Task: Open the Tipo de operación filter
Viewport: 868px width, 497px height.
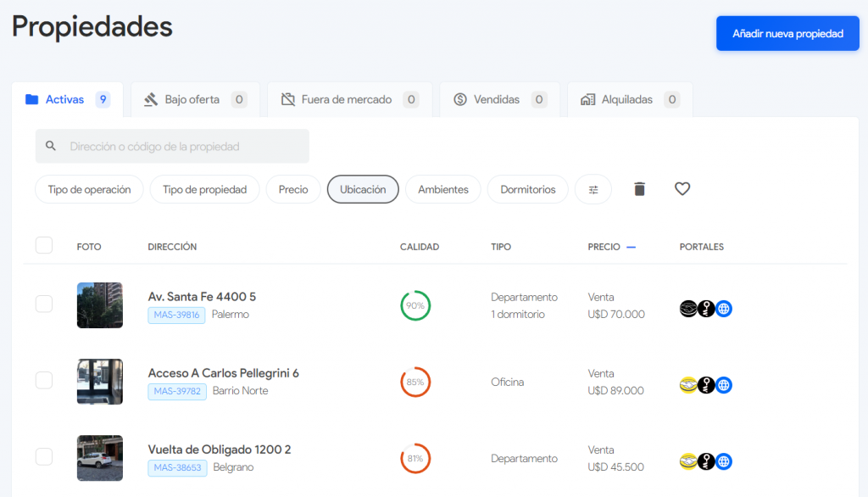Action: coord(89,189)
